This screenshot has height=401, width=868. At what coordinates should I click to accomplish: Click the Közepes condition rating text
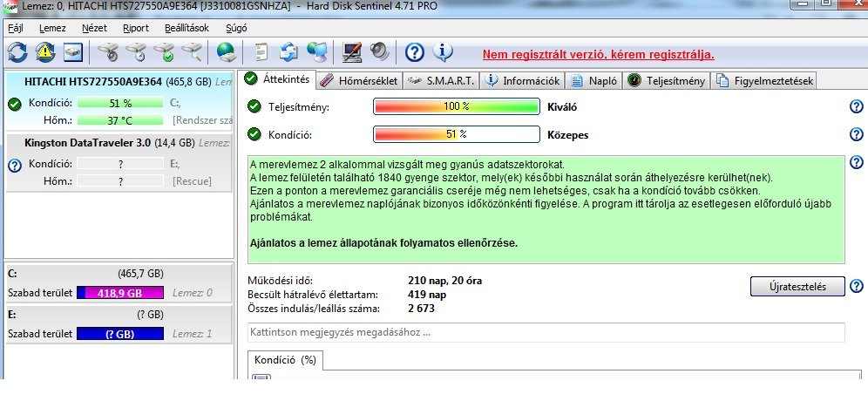pyautogui.click(x=567, y=134)
